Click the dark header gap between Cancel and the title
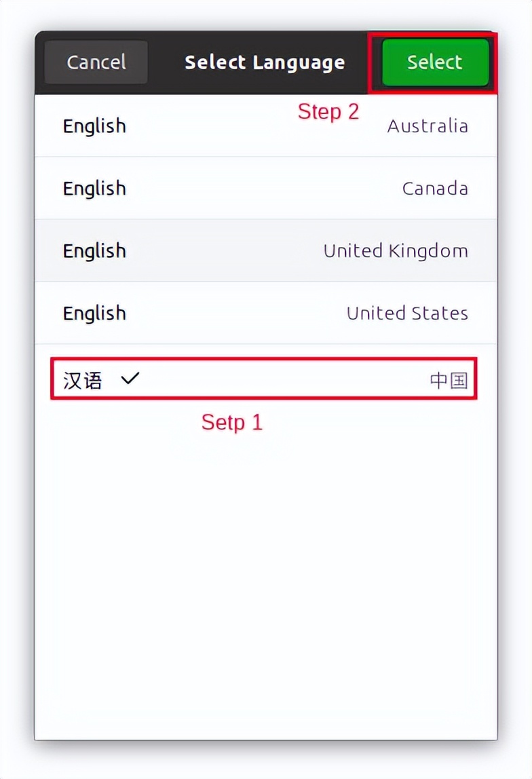Image resolution: width=532 pixels, height=779 pixels. point(165,62)
